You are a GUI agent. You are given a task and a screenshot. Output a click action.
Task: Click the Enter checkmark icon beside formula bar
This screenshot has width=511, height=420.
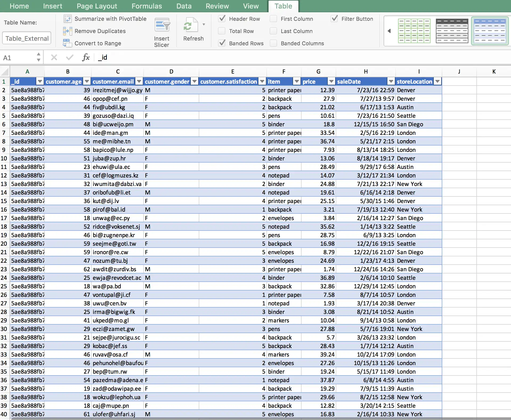click(69, 57)
